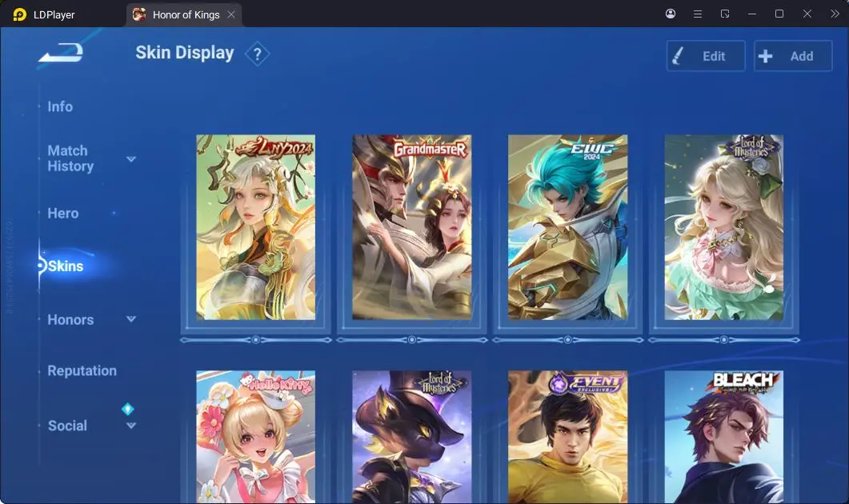This screenshot has height=504, width=849.
Task: Minimize the LDPlayer window
Action: point(752,14)
